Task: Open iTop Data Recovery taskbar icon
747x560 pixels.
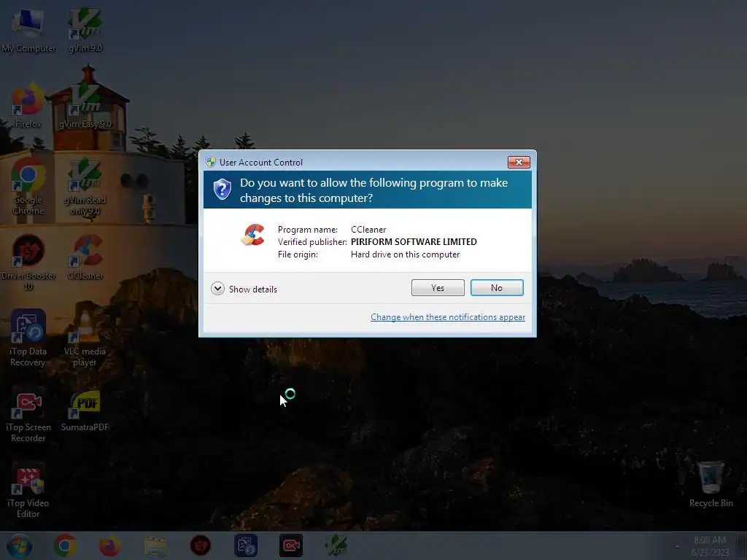Action: pos(246,545)
